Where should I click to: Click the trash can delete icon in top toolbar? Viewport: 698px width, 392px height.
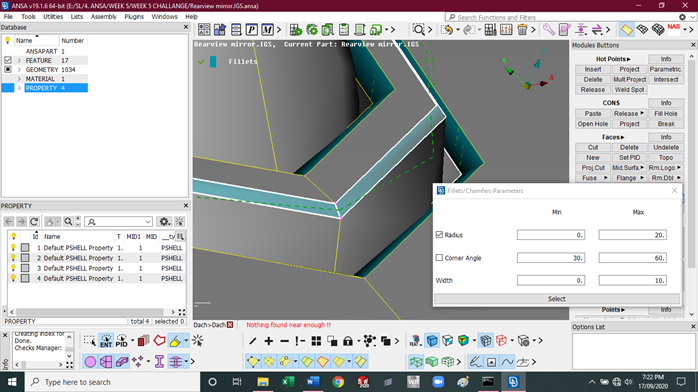point(522,30)
